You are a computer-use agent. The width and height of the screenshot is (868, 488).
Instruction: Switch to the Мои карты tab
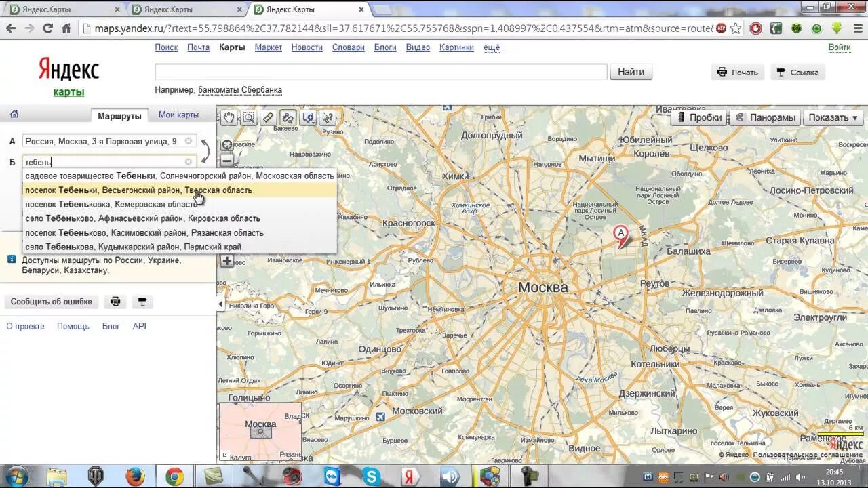178,115
